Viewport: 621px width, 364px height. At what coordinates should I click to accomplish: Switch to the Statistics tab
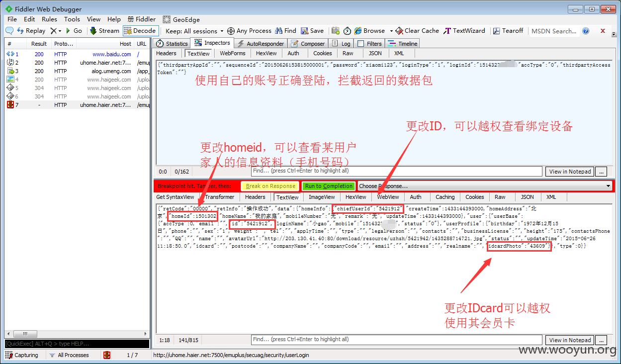point(172,44)
